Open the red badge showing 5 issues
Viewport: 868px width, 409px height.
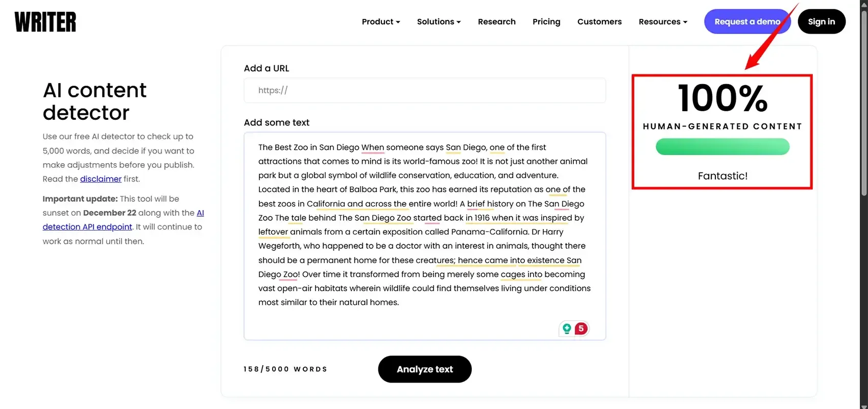pos(581,329)
